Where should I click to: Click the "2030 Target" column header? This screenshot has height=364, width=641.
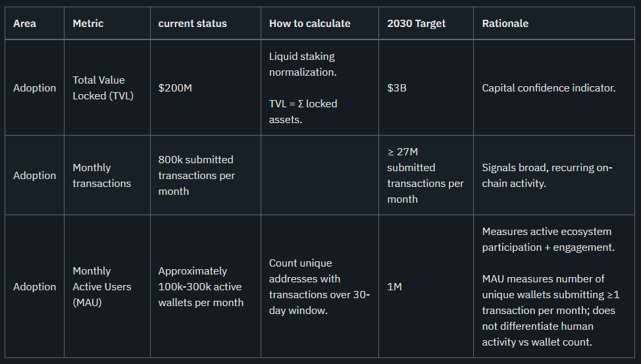tap(416, 23)
